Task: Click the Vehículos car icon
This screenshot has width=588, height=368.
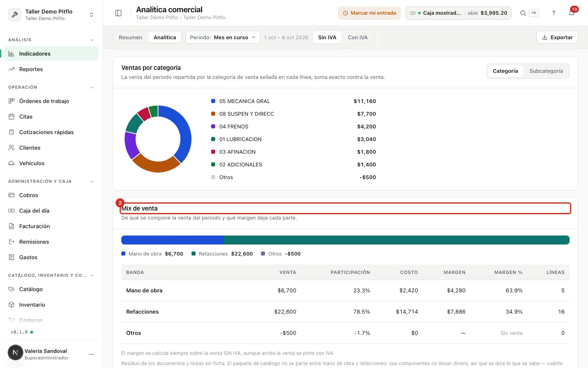Action: [11, 163]
